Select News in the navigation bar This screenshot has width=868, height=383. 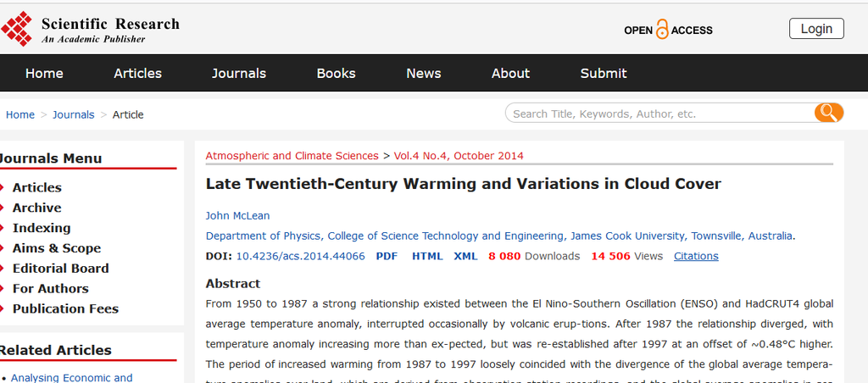tap(423, 74)
